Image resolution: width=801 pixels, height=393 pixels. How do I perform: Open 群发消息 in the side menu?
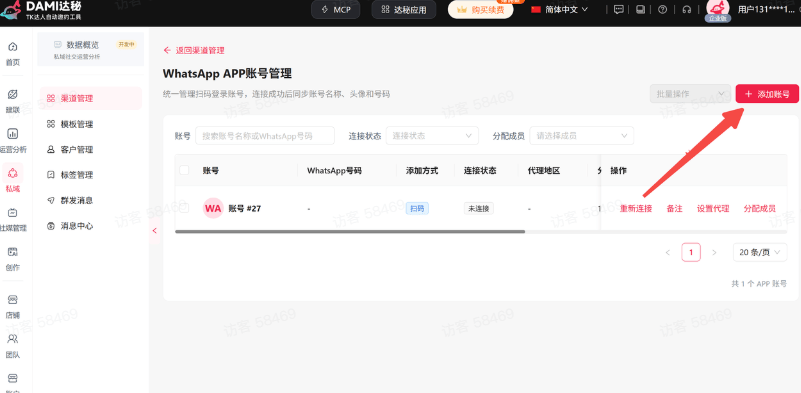[x=90, y=200]
